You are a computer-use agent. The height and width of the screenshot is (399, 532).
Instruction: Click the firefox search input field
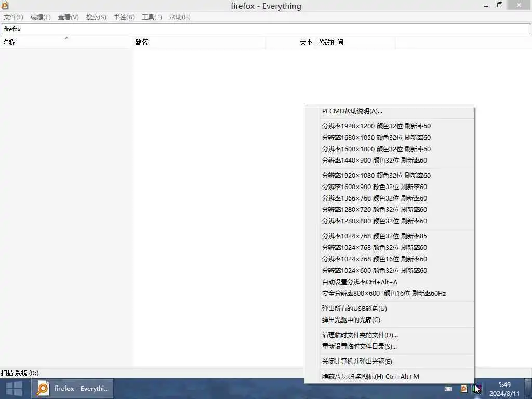[266, 29]
